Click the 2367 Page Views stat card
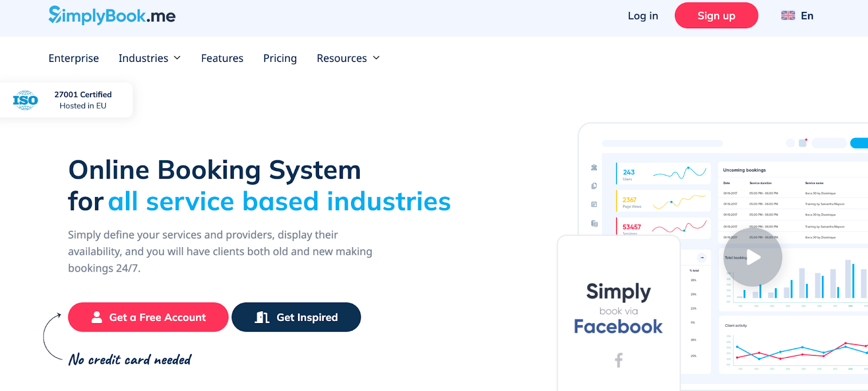868x391 pixels. click(663, 201)
